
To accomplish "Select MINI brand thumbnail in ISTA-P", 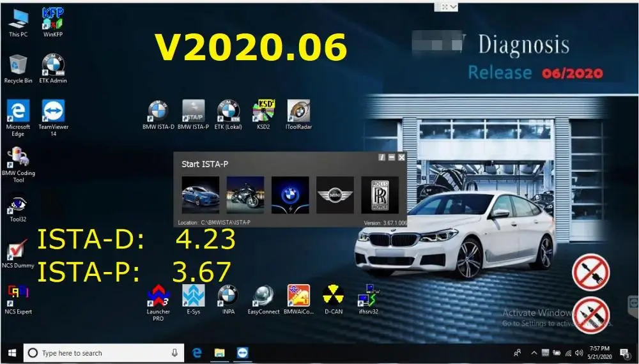I will click(x=335, y=195).
